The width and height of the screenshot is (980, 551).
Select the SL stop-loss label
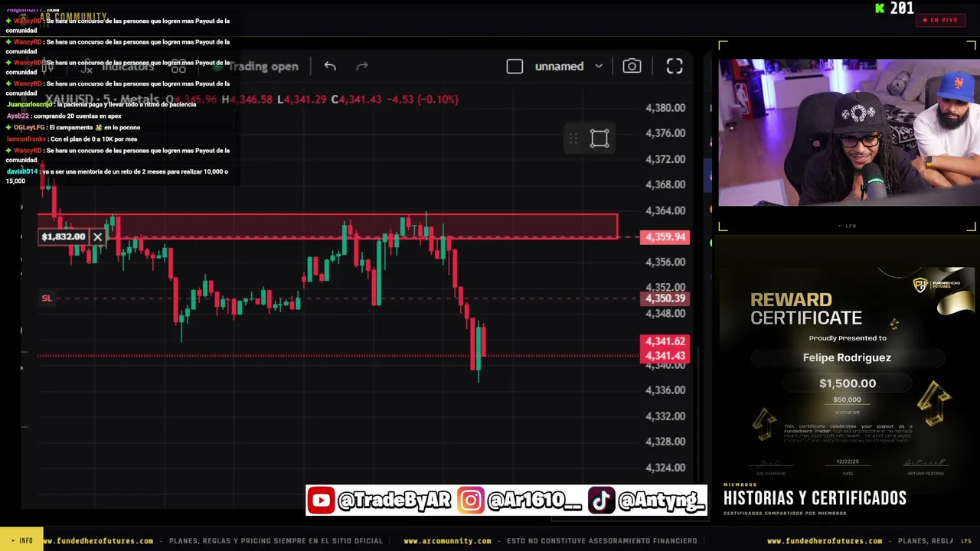click(x=47, y=298)
